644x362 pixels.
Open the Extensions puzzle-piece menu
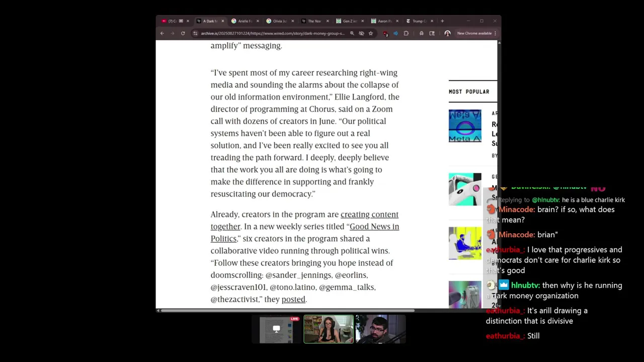[x=406, y=33]
